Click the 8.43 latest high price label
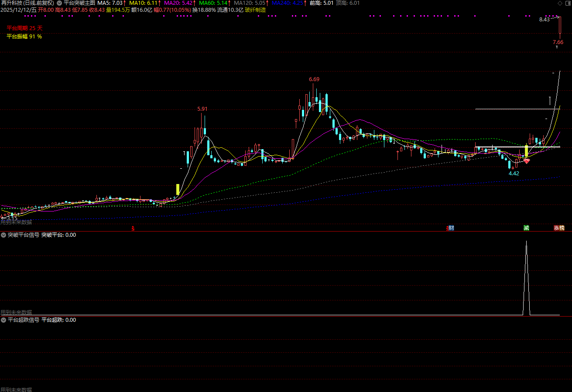The width and height of the screenshot is (572, 392). point(544,20)
